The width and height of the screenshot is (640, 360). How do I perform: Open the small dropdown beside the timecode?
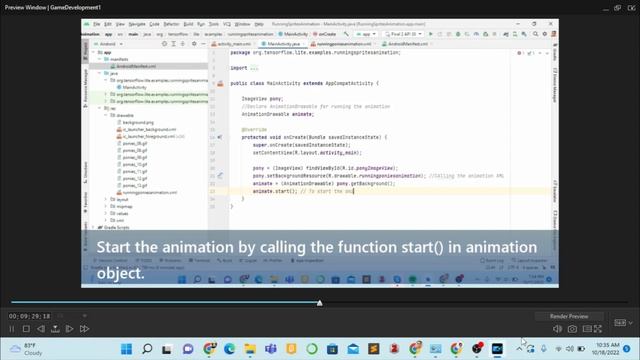(84, 316)
